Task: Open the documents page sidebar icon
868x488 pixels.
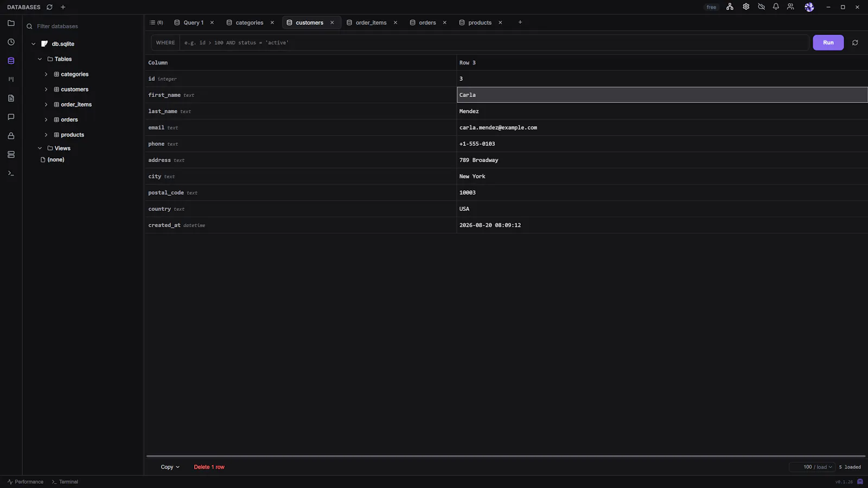Action: pyautogui.click(x=11, y=98)
